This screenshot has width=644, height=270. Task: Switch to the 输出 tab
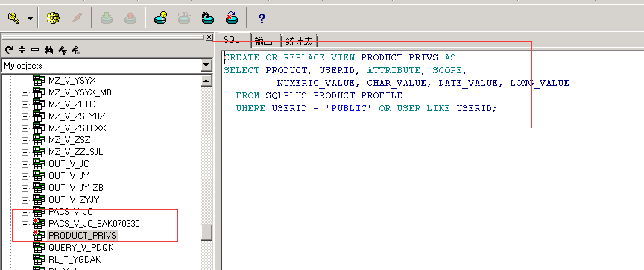pyautogui.click(x=263, y=41)
